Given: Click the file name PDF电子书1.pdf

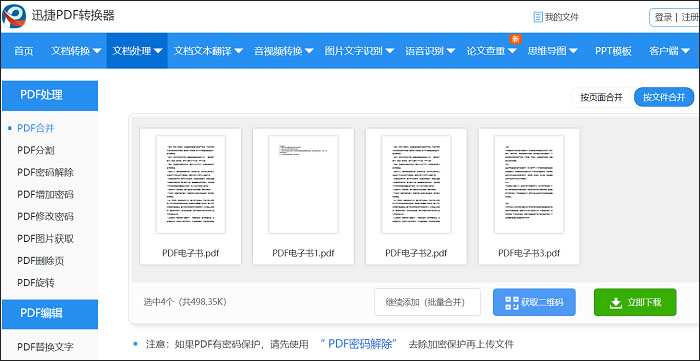Looking at the screenshot, I should 304,253.
